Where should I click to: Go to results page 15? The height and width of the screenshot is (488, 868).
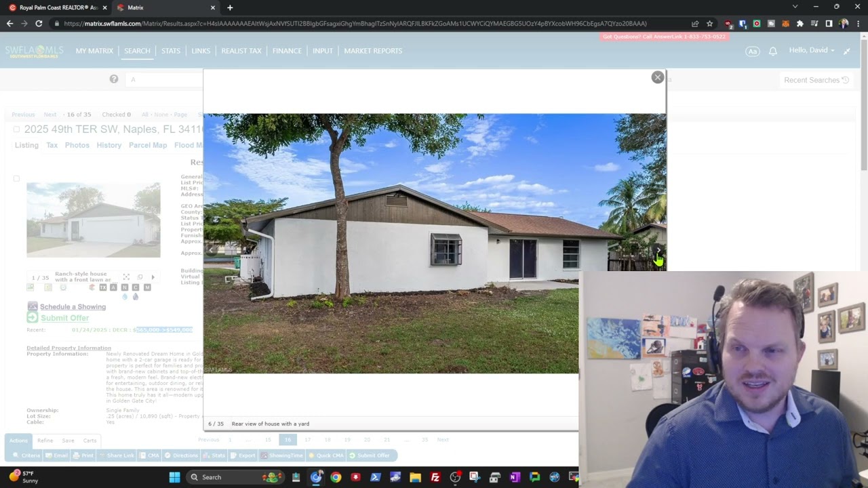click(x=268, y=440)
